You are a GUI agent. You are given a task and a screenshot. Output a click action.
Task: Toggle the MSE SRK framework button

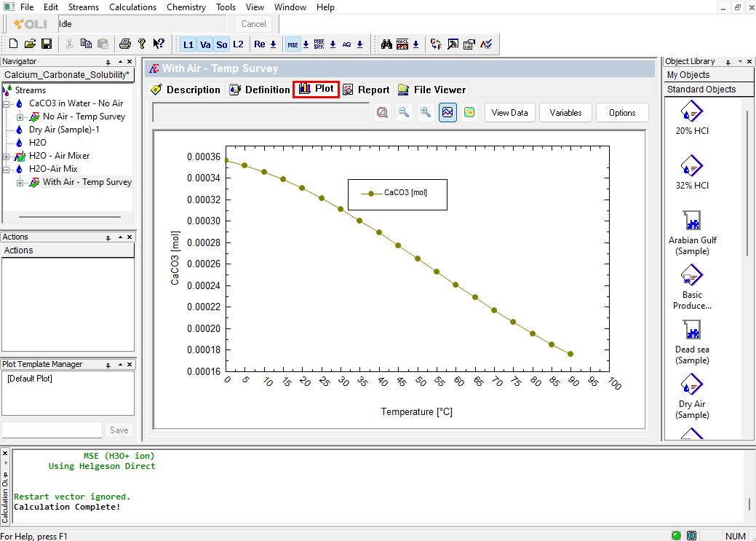319,44
